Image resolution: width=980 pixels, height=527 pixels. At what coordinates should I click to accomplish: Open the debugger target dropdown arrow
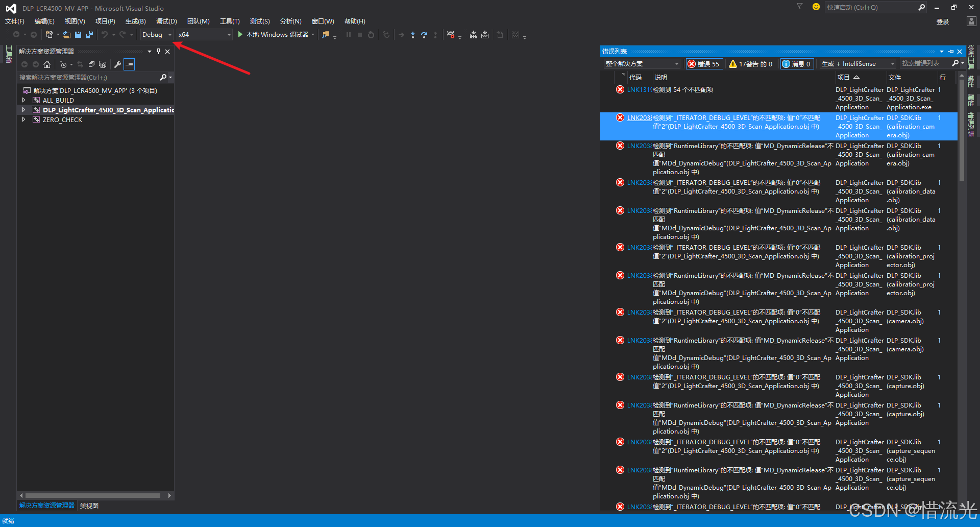312,35
